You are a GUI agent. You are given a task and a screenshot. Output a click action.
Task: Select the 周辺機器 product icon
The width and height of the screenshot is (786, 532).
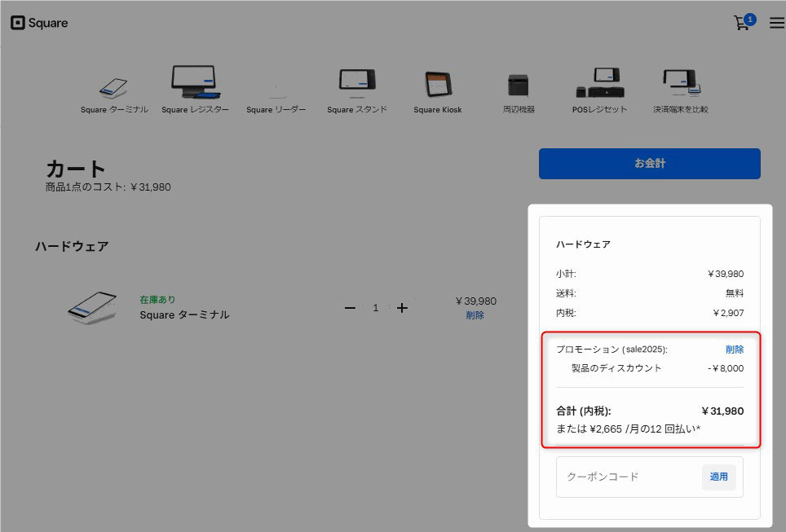tap(519, 85)
